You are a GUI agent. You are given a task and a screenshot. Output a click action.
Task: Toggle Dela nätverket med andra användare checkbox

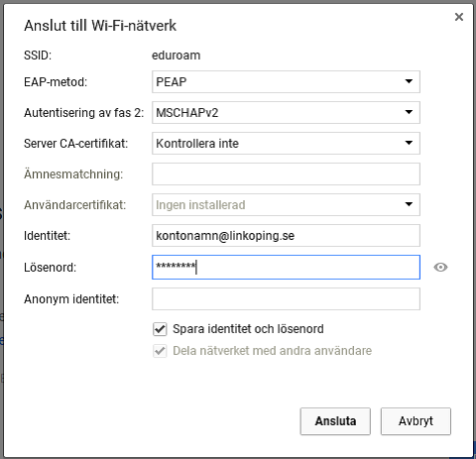click(160, 351)
